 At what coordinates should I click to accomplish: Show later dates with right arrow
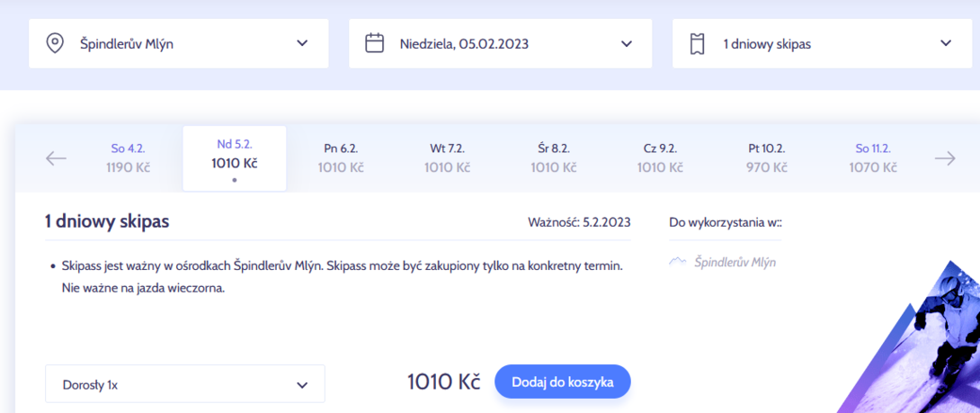[x=945, y=159]
